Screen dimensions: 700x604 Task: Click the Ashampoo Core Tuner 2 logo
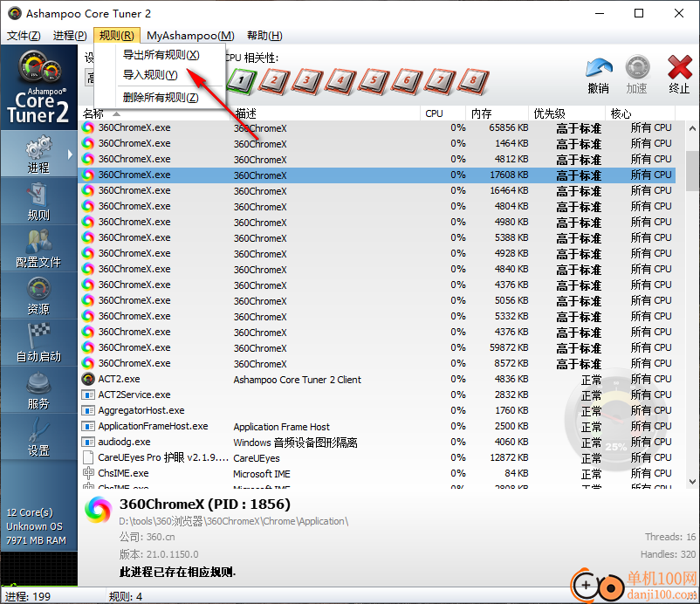38,87
